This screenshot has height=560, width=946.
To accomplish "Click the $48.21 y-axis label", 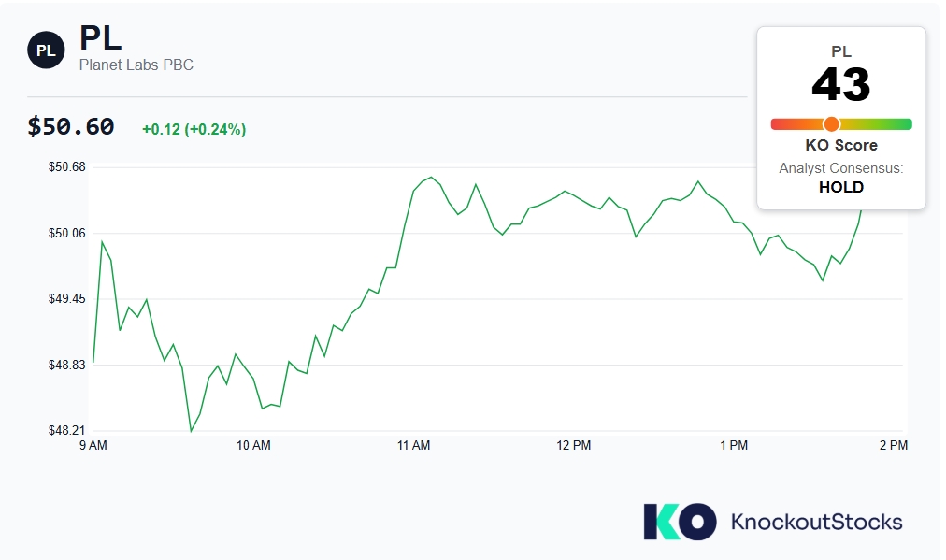I will (67, 430).
